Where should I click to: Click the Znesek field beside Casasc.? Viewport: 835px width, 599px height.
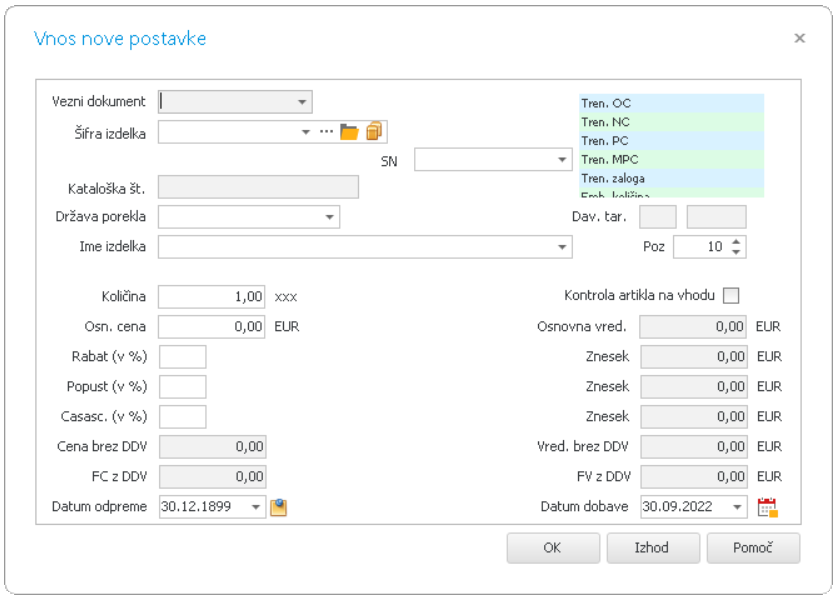(693, 416)
